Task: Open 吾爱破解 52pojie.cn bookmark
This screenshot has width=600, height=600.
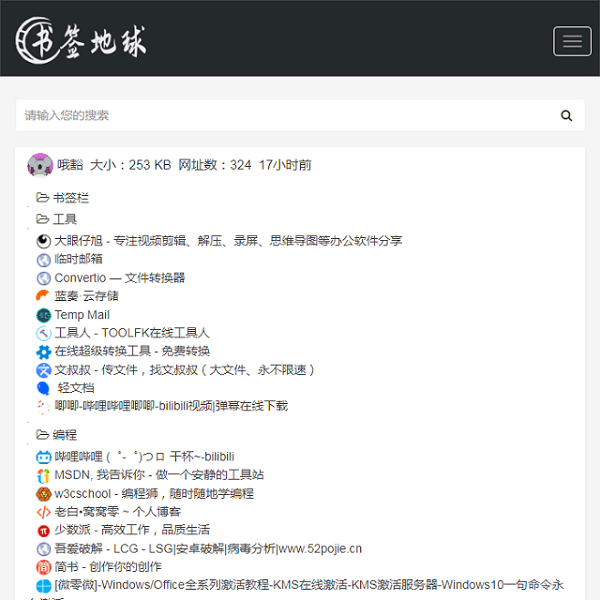Action: pyautogui.click(x=208, y=548)
